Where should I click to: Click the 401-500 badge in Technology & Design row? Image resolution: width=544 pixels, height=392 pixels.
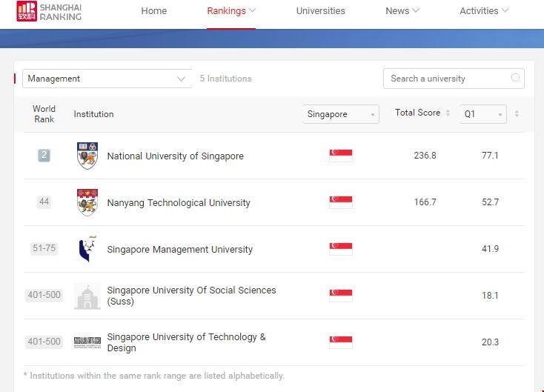(x=44, y=342)
